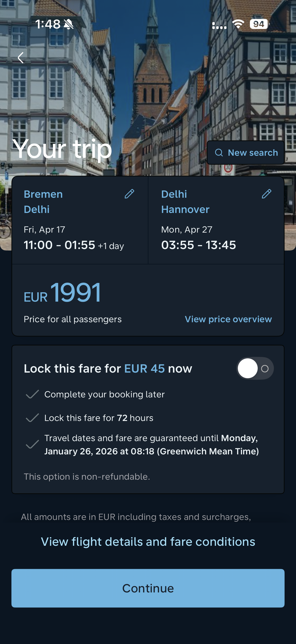Edit the Bremen to Delhi outbound flight
Image resolution: width=296 pixels, height=644 pixels.
point(129,194)
